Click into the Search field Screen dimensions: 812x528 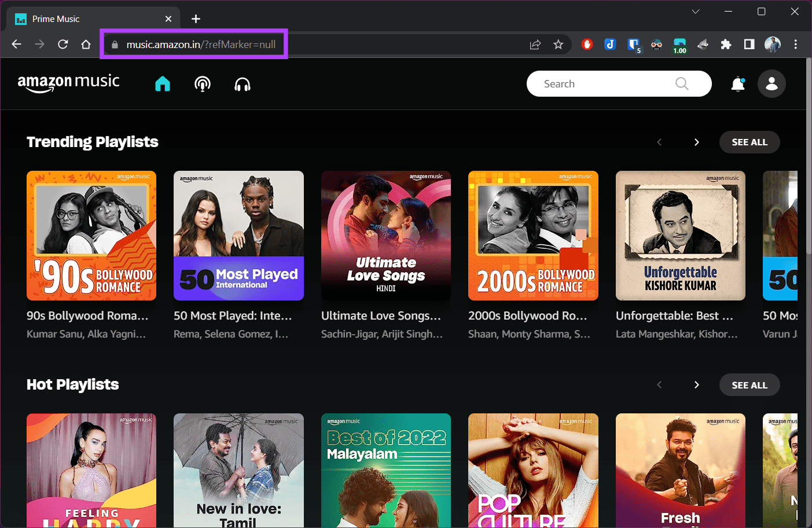(x=602, y=84)
